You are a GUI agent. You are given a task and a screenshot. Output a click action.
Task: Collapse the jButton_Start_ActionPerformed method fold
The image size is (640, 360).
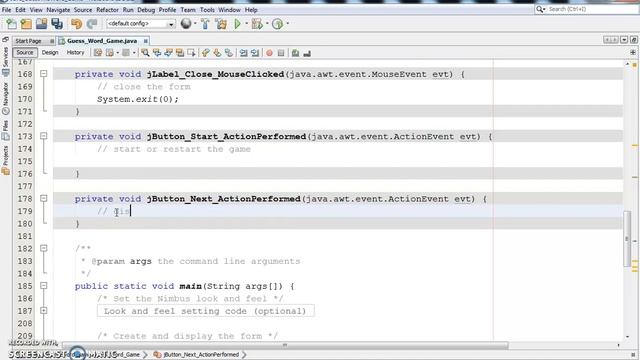pos(44,136)
